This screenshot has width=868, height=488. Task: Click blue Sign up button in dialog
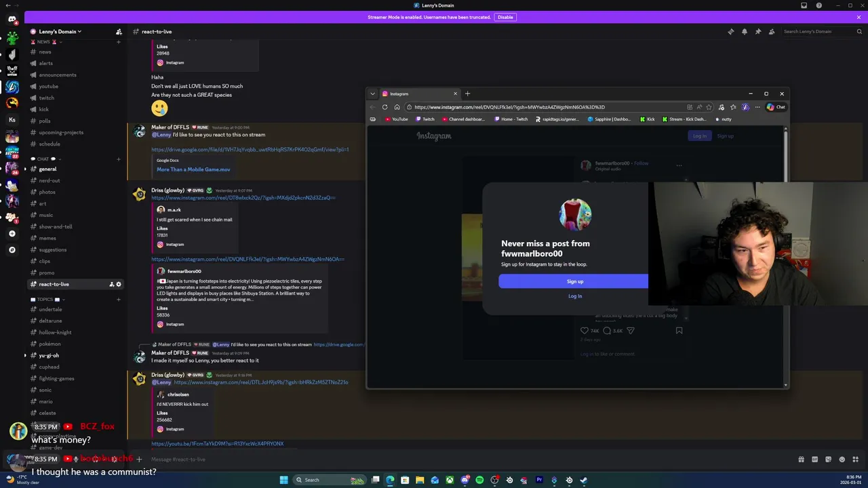(574, 281)
